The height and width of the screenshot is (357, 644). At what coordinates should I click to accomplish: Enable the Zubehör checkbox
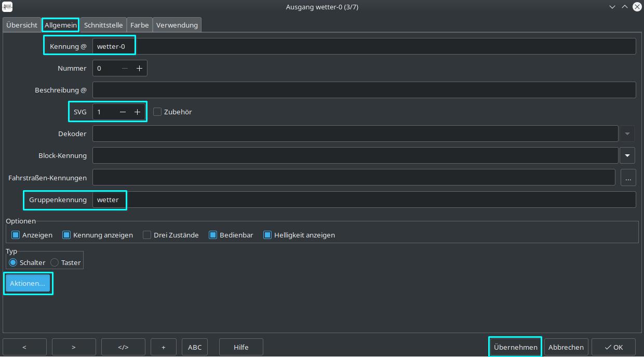click(157, 112)
